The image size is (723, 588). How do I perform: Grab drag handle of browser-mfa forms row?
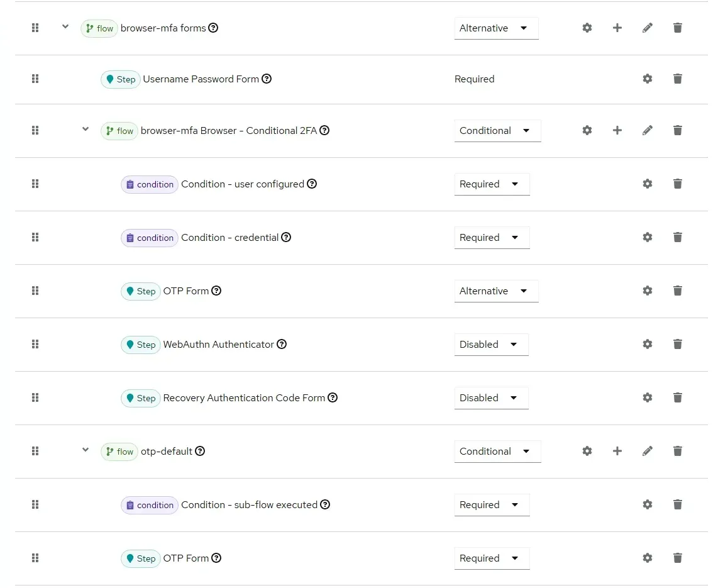point(35,28)
